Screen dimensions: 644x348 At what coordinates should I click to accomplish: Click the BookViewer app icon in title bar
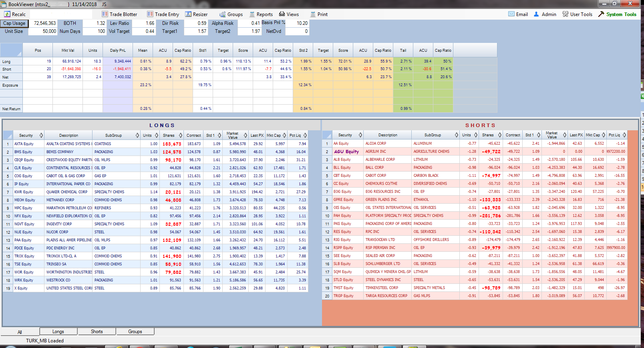tap(4, 4)
